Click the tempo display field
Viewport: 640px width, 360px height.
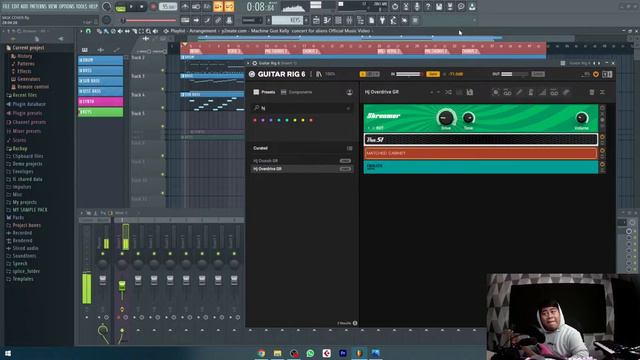(x=168, y=7)
